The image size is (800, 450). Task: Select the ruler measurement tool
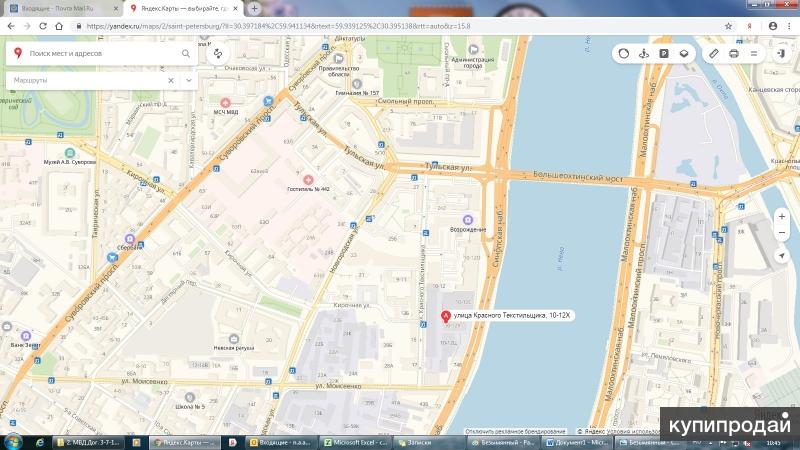tap(714, 53)
